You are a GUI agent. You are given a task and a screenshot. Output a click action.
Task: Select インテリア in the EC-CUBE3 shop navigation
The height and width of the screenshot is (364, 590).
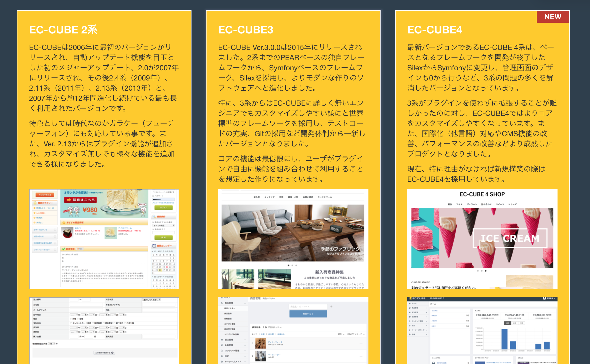coord(269,197)
